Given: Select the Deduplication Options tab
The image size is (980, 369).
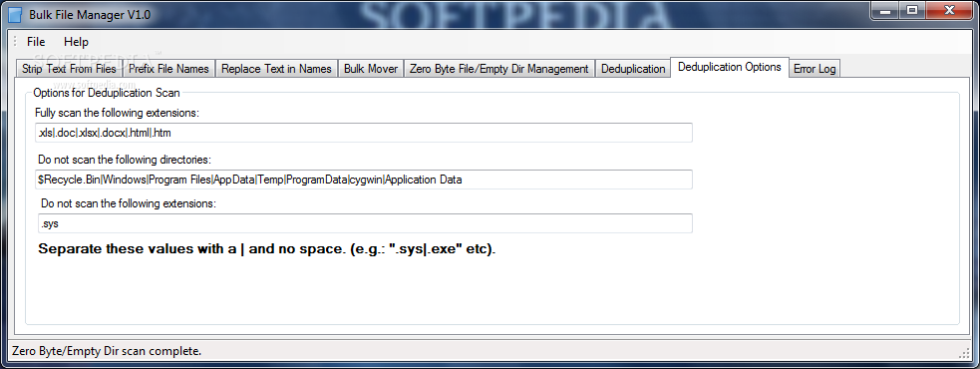Looking at the screenshot, I should click(730, 67).
